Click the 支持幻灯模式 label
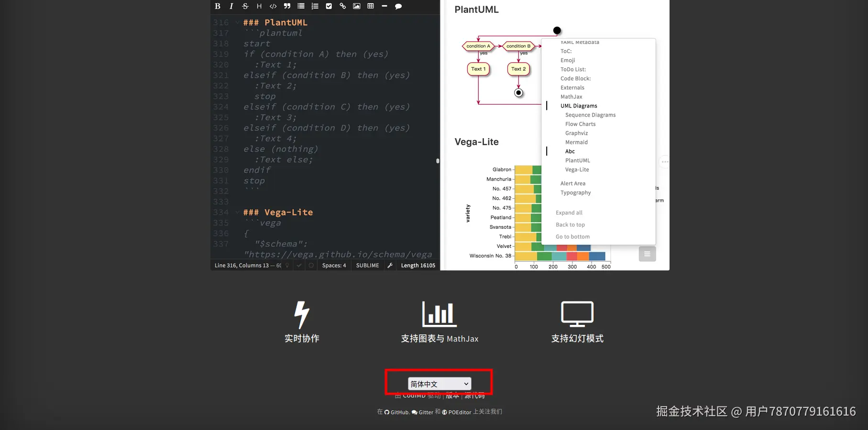 [x=577, y=338]
